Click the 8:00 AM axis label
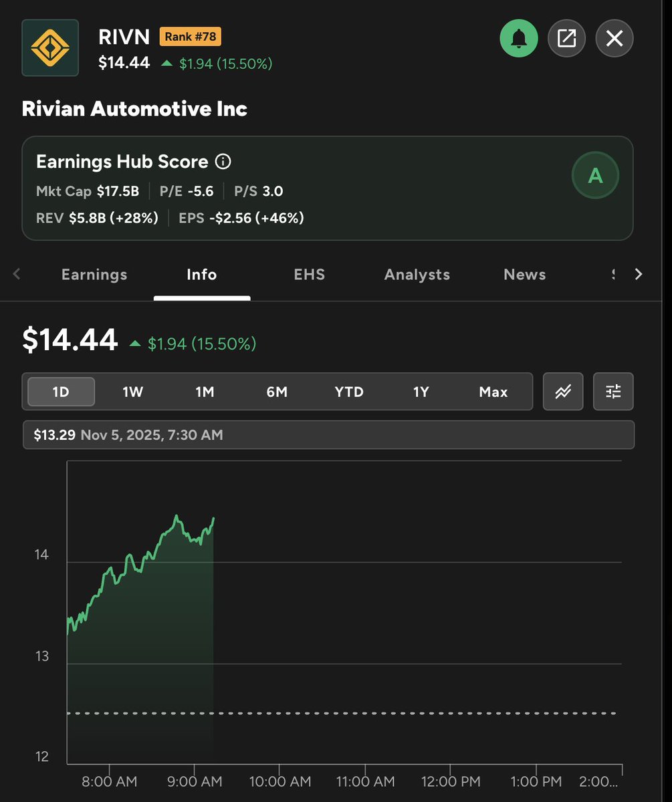The width and height of the screenshot is (672, 802). [x=109, y=782]
